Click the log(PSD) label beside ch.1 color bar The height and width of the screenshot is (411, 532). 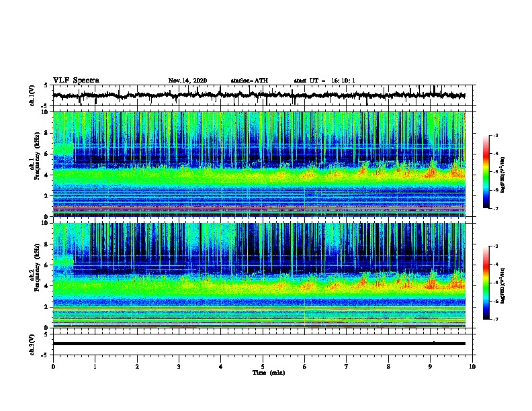pyautogui.click(x=503, y=175)
